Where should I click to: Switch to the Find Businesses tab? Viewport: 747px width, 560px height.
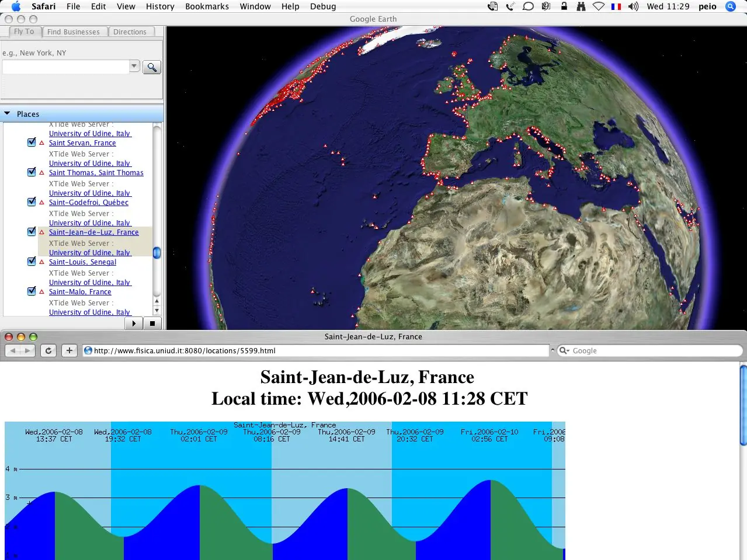click(x=74, y=32)
